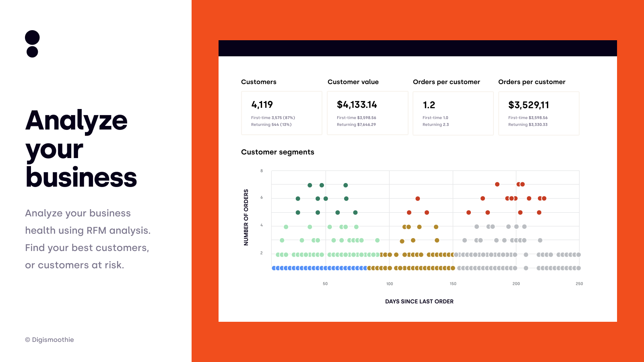Click the Digismoothie two-dot logo
This screenshot has width=644, height=362.
[32, 44]
